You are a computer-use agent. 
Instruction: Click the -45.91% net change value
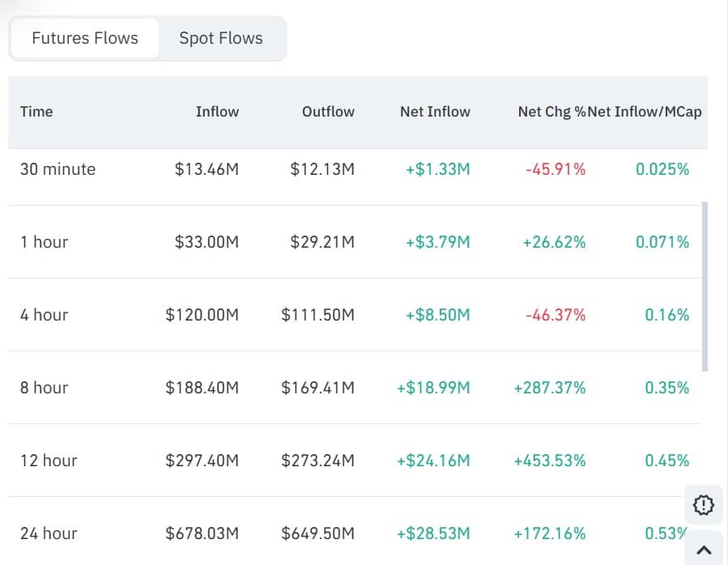(x=556, y=169)
